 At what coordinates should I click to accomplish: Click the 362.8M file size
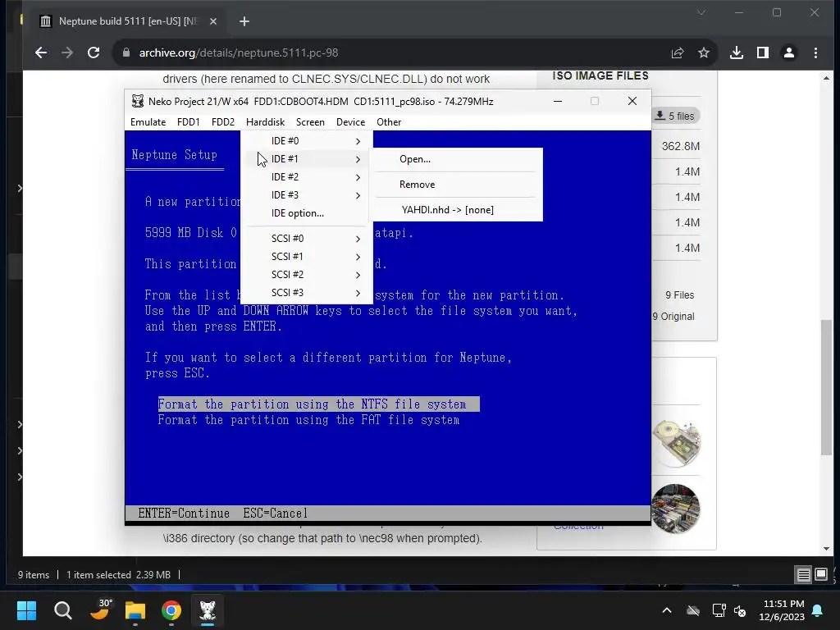click(x=680, y=146)
